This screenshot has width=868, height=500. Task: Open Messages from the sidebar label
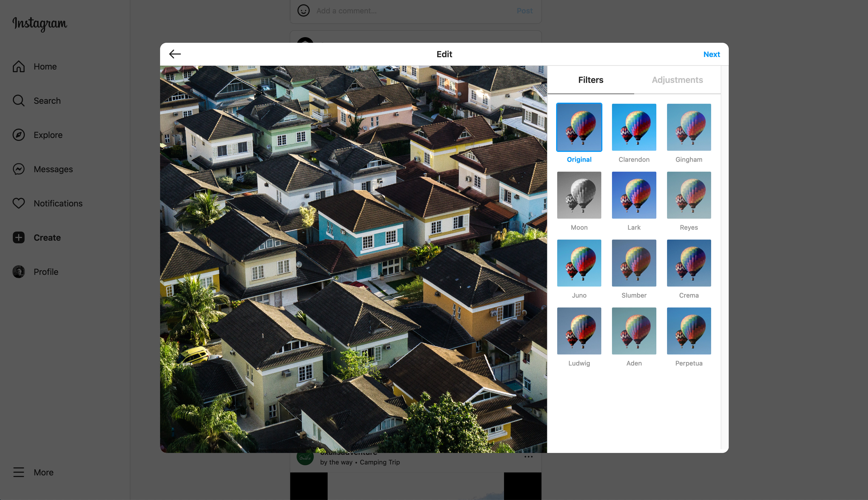click(x=53, y=169)
